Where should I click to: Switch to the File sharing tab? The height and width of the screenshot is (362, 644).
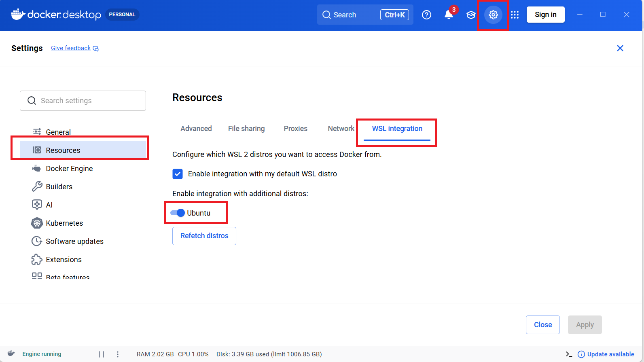(246, 129)
